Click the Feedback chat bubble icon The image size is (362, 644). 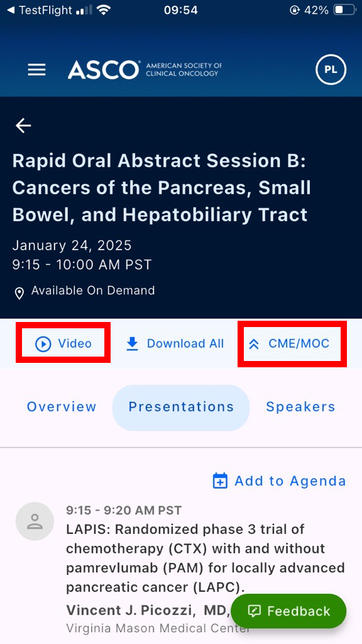coord(254,611)
